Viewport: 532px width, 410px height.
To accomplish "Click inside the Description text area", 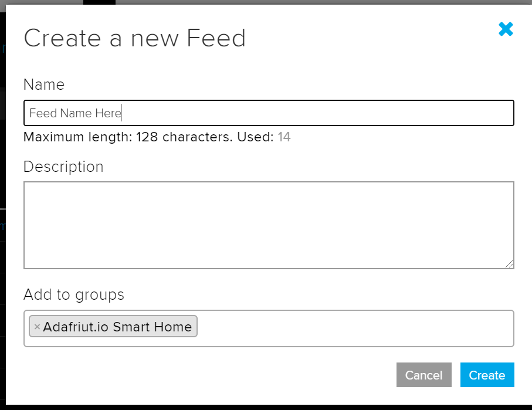I will 269,225.
